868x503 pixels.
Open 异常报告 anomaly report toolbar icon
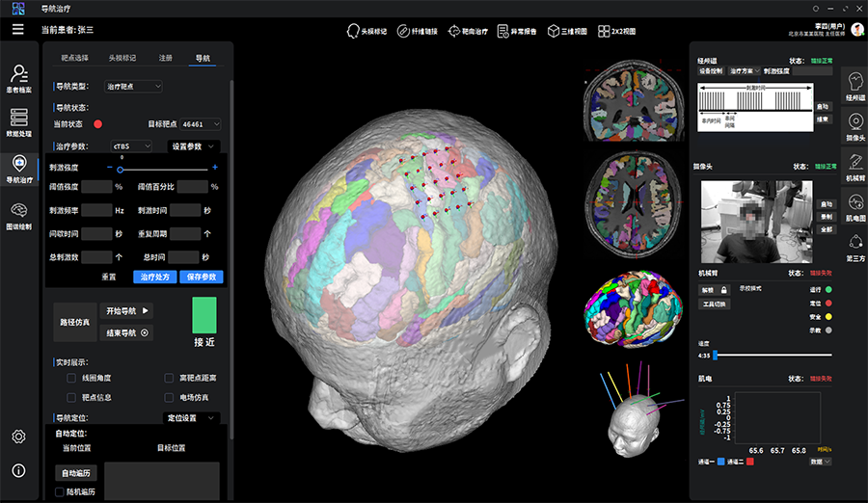(x=517, y=31)
